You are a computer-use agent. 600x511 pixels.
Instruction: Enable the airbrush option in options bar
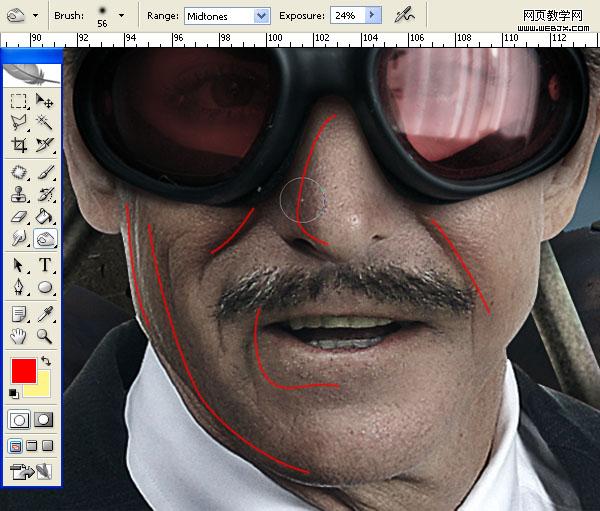pyautogui.click(x=404, y=15)
